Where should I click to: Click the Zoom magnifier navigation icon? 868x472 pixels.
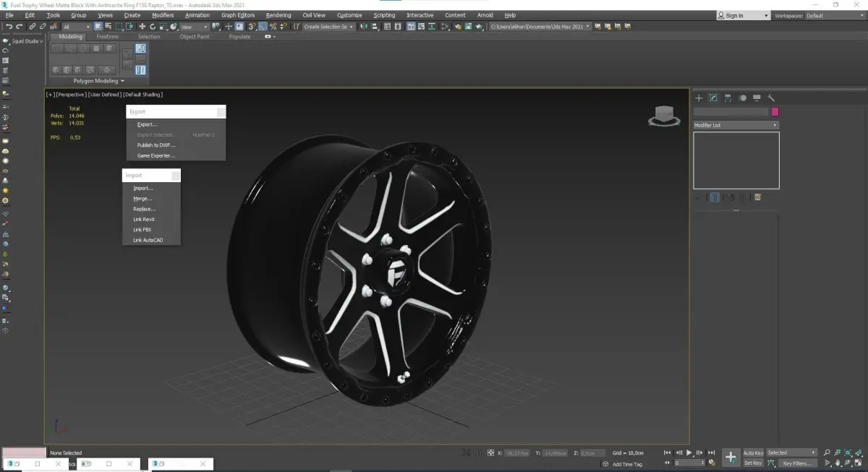(x=827, y=452)
